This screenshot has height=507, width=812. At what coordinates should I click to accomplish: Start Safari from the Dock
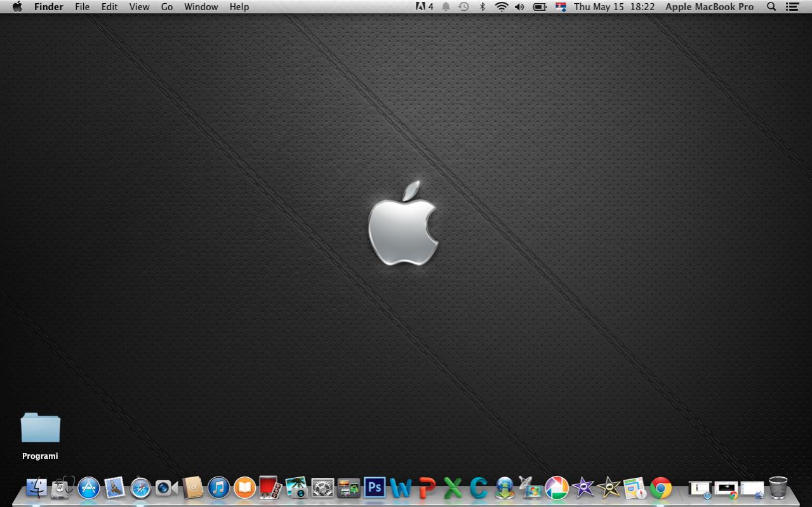pyautogui.click(x=140, y=489)
